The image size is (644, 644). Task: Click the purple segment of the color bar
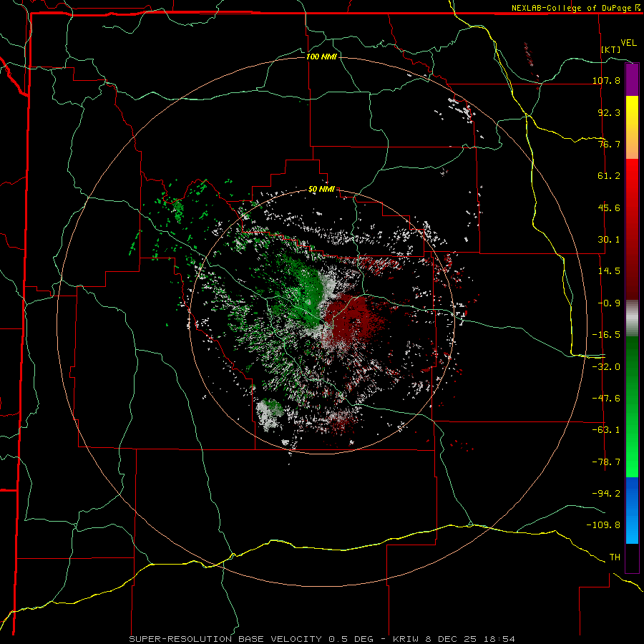[632, 79]
